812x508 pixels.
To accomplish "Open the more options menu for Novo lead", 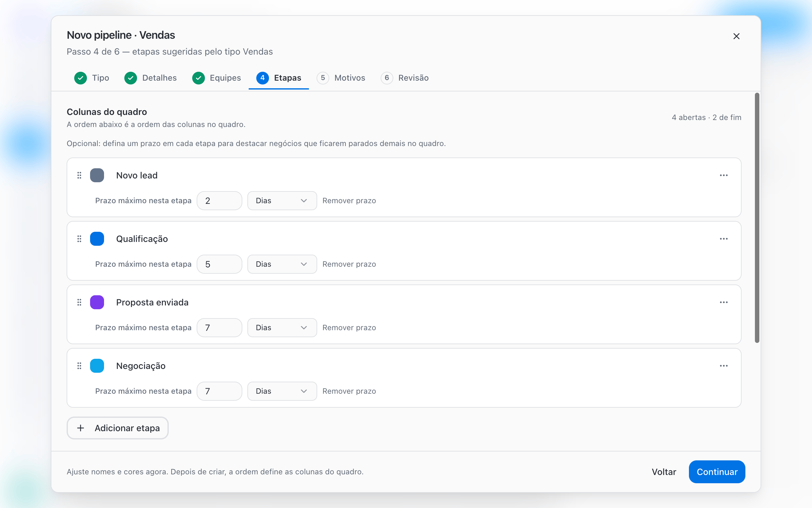I will [x=724, y=175].
